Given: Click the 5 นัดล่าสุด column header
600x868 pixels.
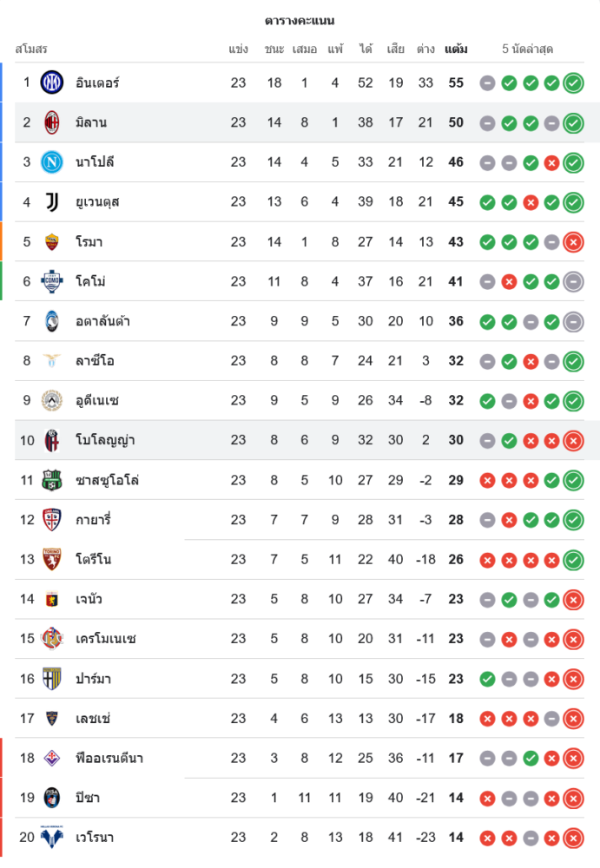Looking at the screenshot, I should pyautogui.click(x=527, y=49).
